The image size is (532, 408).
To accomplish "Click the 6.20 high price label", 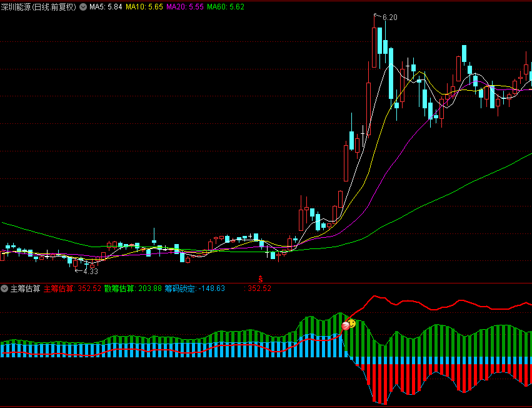I will (x=390, y=18).
